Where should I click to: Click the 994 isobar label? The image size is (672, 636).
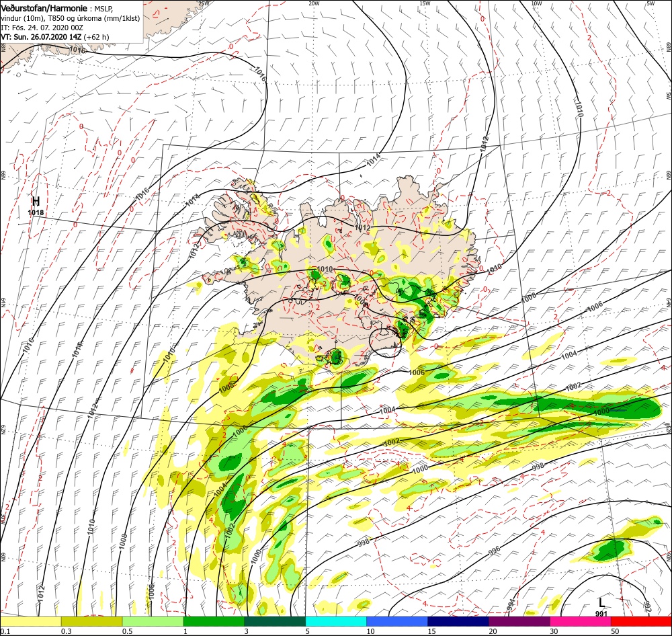coord(511,604)
